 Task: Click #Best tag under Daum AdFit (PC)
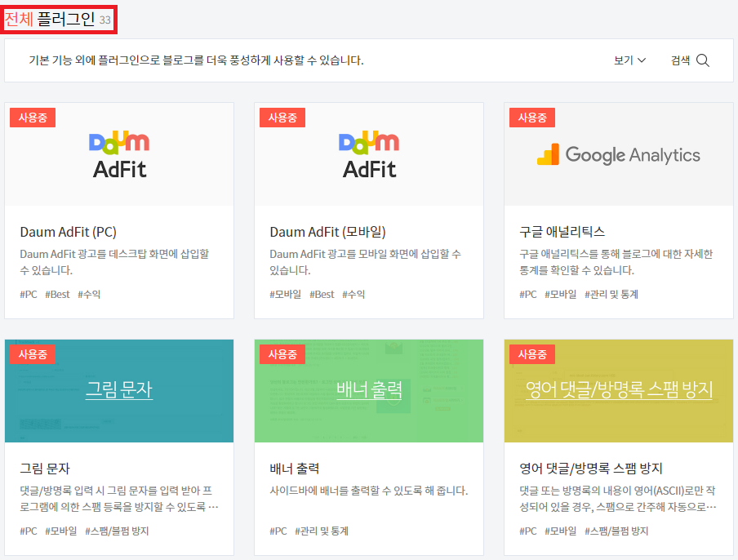tap(57, 295)
